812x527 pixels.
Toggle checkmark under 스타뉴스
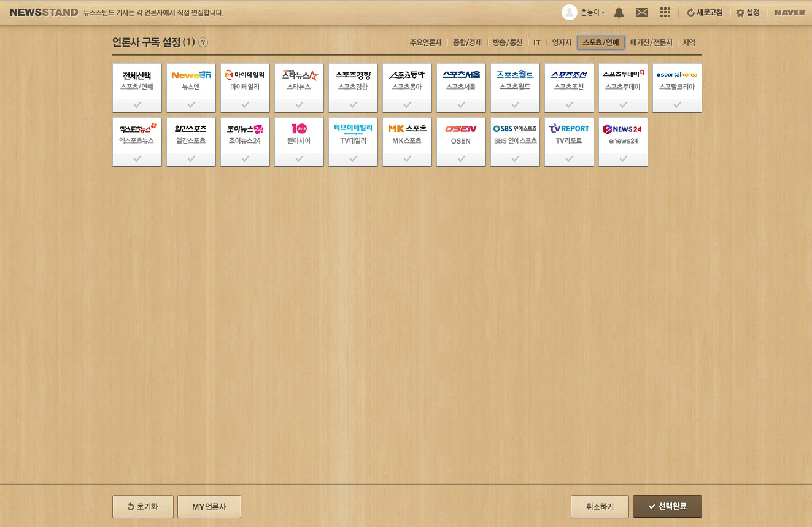pyautogui.click(x=299, y=105)
